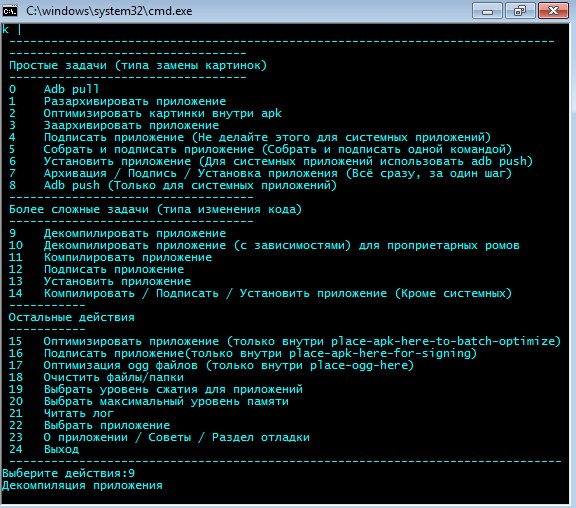
Task: Click the prompt line Выберите действия:9
Action: point(69,473)
